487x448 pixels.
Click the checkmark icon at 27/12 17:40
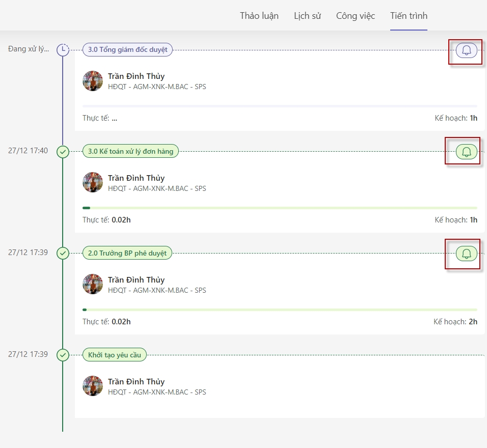(x=63, y=152)
